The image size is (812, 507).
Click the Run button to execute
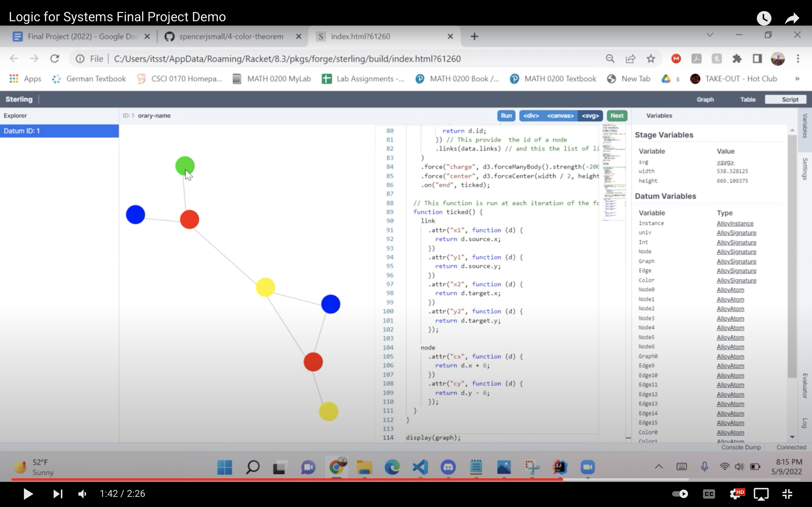tap(506, 115)
